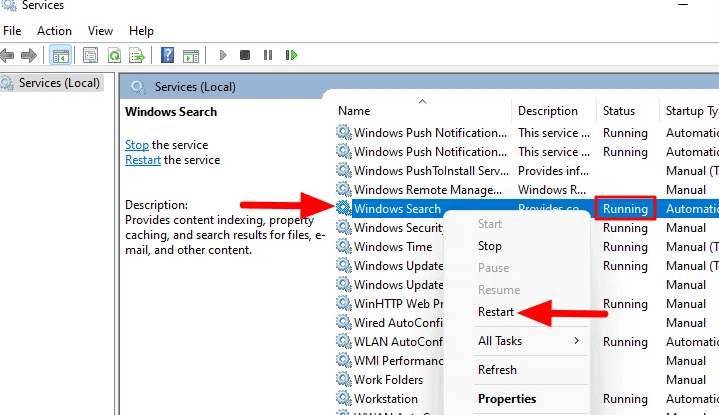Click the Restart the service link

point(143,160)
